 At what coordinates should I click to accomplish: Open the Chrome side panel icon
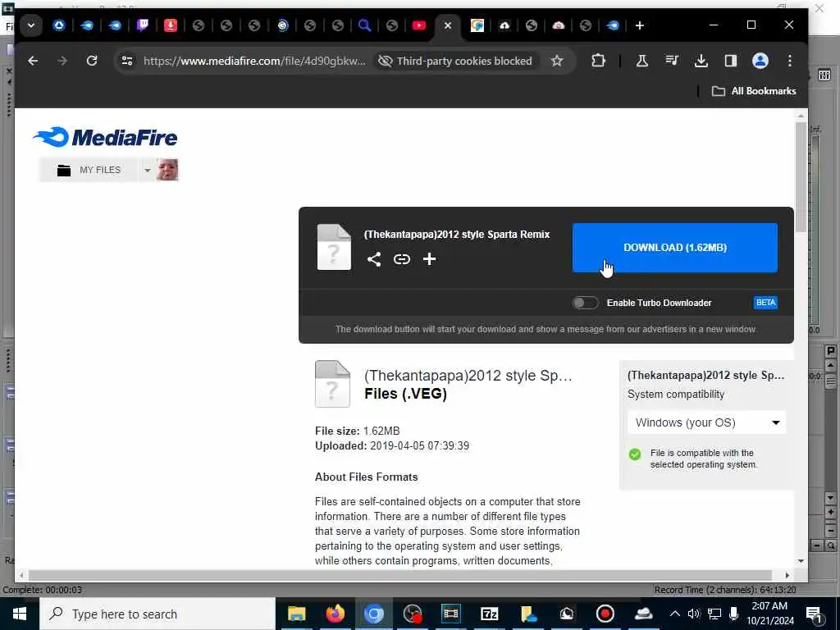tap(731, 61)
